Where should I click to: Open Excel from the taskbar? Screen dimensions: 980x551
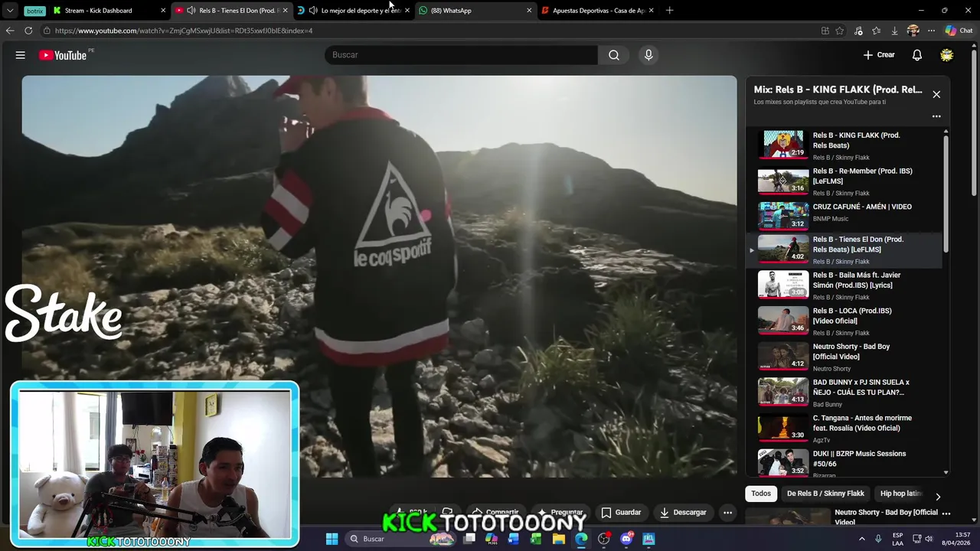pos(537,539)
